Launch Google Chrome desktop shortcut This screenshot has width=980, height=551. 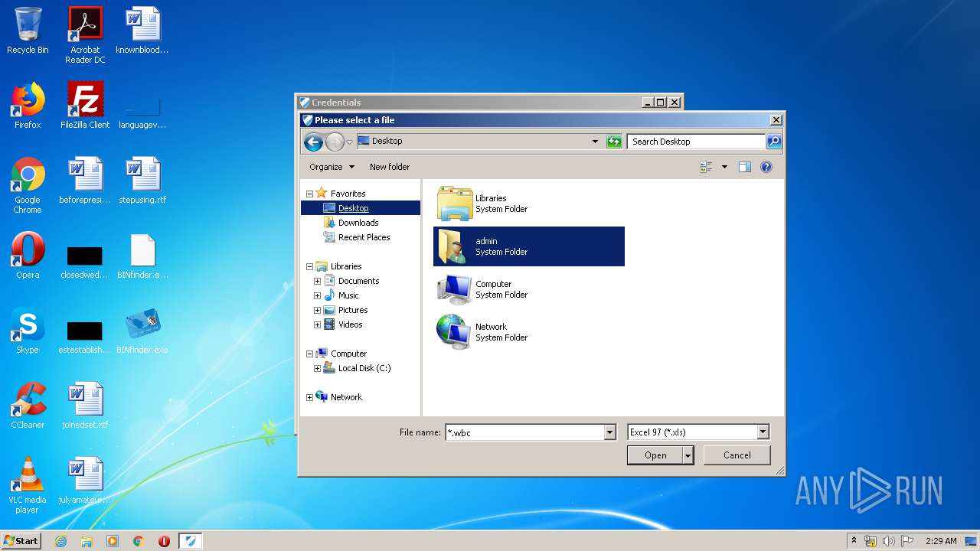tap(28, 185)
